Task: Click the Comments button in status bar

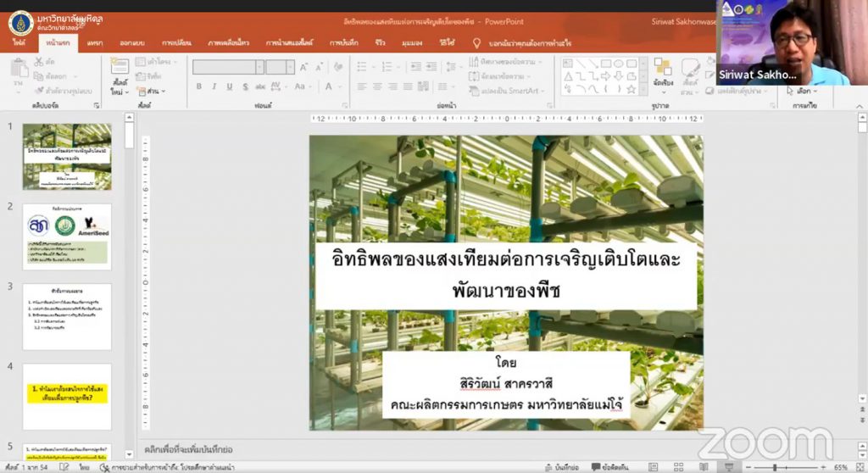Action: click(x=611, y=467)
